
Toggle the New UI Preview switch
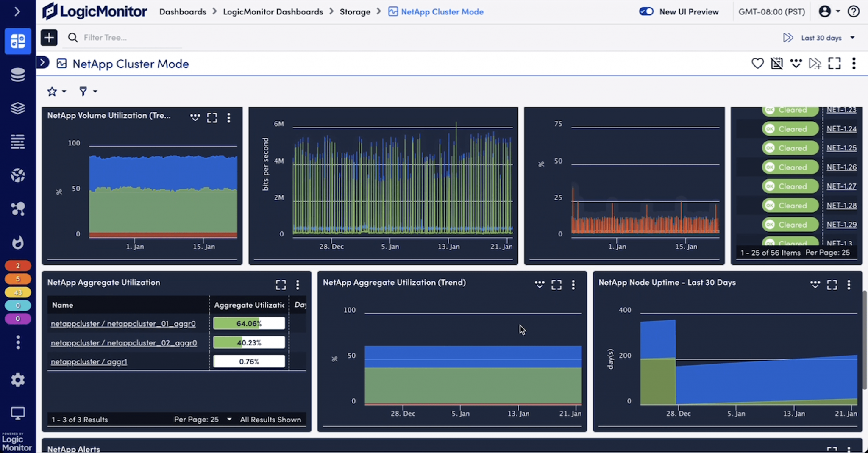point(646,11)
